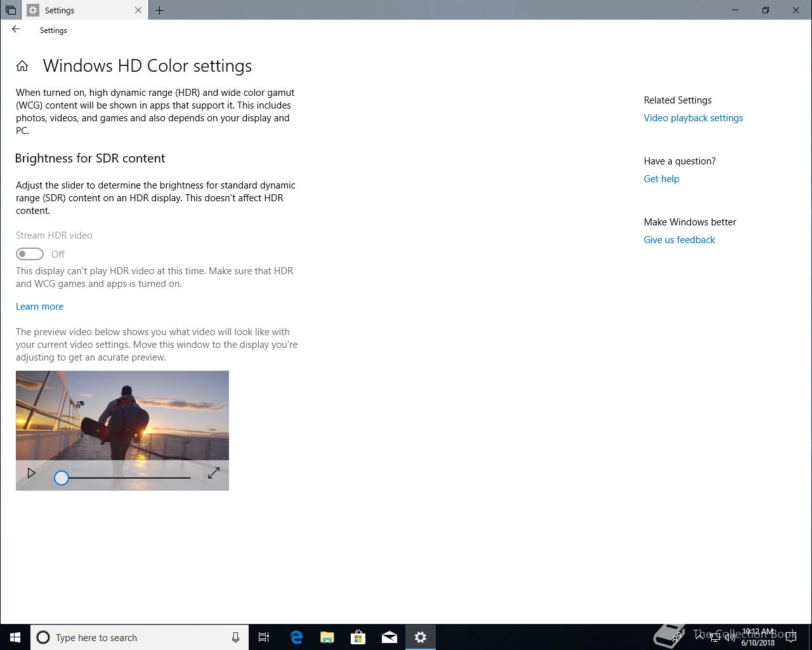Close the Settings tab
Viewport: 812px width, 650px height.
(138, 10)
